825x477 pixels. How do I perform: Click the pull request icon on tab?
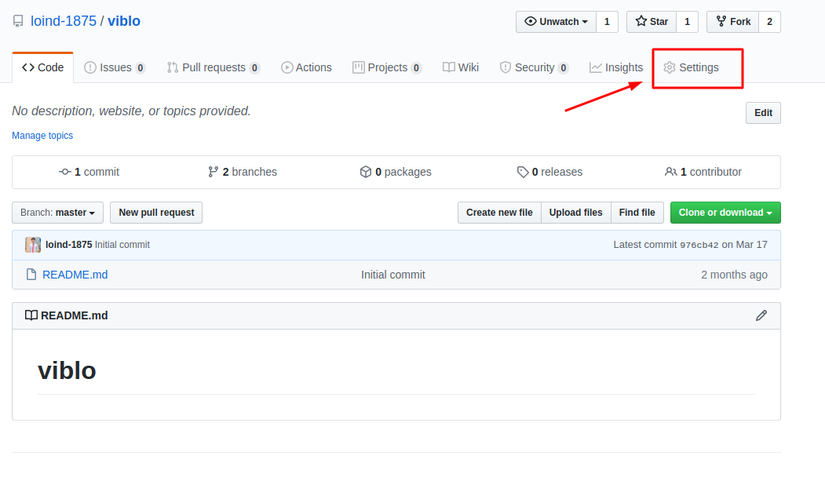173,67
